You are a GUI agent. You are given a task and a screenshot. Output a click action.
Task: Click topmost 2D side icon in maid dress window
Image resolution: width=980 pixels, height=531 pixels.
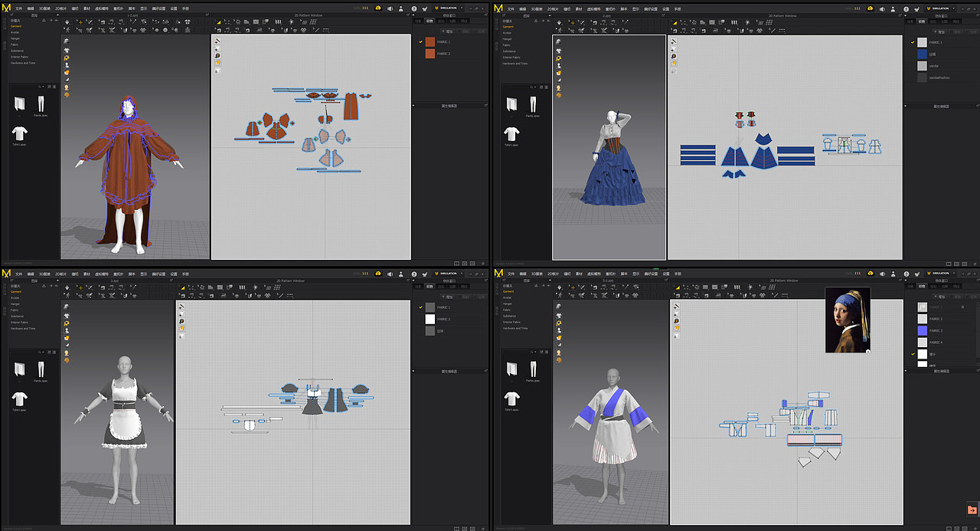pos(181,306)
